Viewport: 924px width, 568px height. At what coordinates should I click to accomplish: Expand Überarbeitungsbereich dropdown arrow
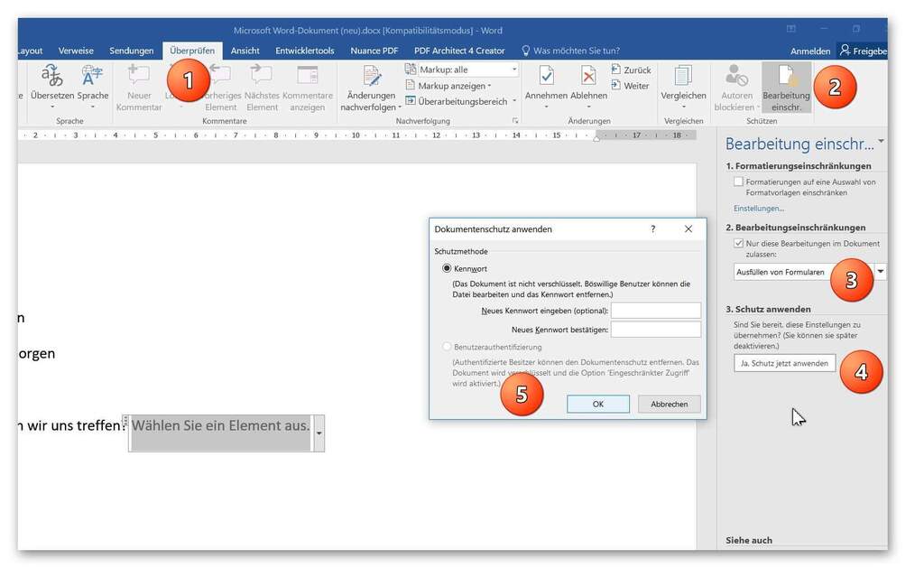[x=514, y=101]
